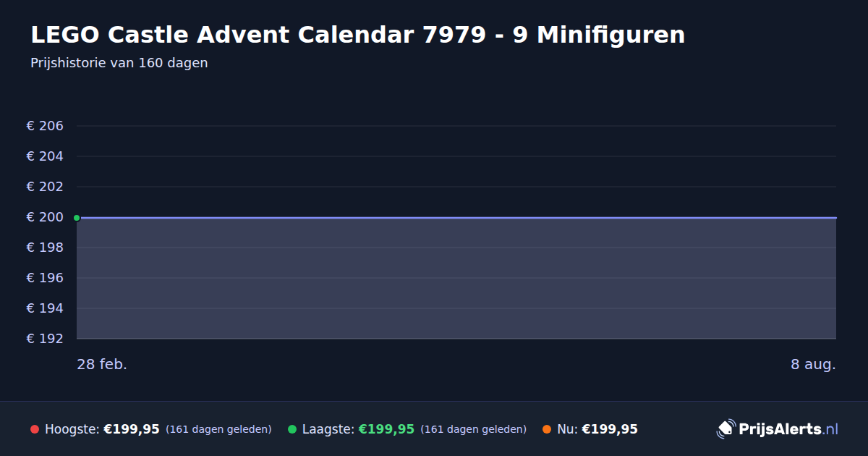Click the € 200 axis label
Screen dimensions: 868x456
pyautogui.click(x=45, y=217)
